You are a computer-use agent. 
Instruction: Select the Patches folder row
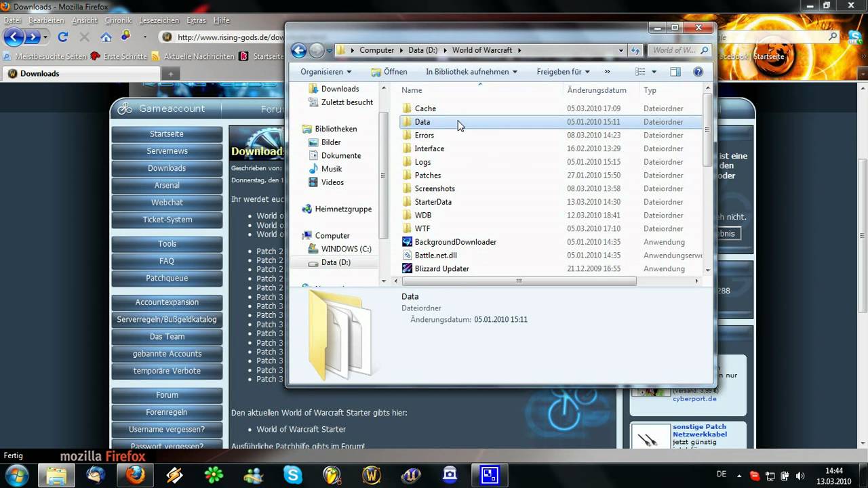(x=551, y=175)
